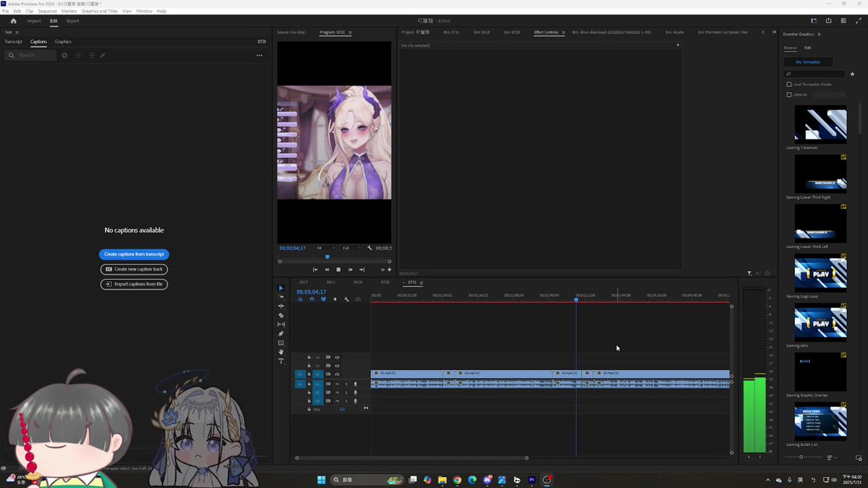
Task: Open the Text panel menu
Action: click(x=17, y=33)
